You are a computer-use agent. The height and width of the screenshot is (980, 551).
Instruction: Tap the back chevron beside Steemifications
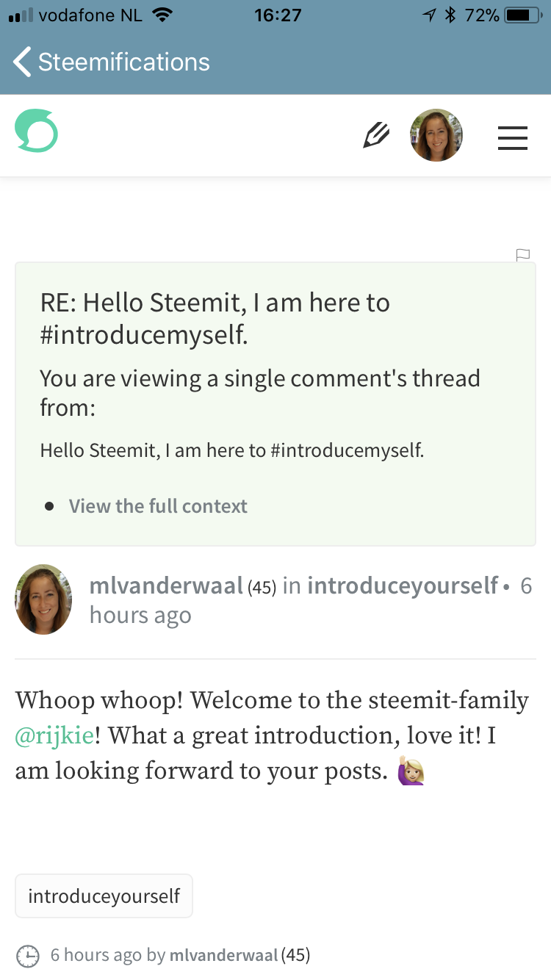click(22, 62)
